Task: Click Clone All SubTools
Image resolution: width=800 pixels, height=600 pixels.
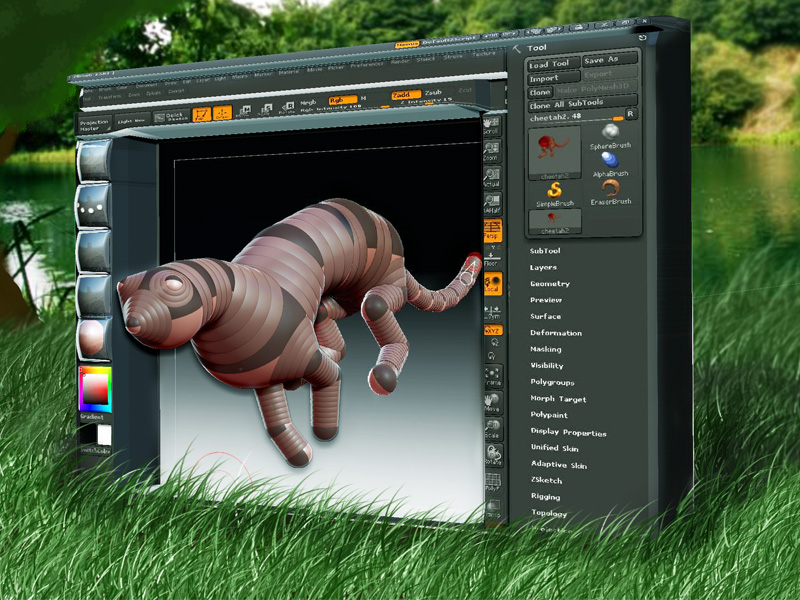Action: [582, 103]
